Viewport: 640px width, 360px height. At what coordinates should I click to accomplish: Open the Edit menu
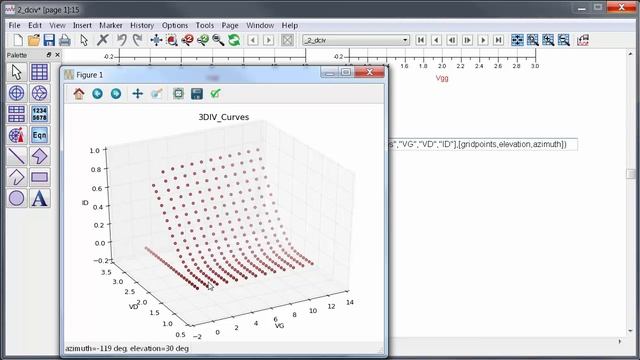click(x=35, y=25)
